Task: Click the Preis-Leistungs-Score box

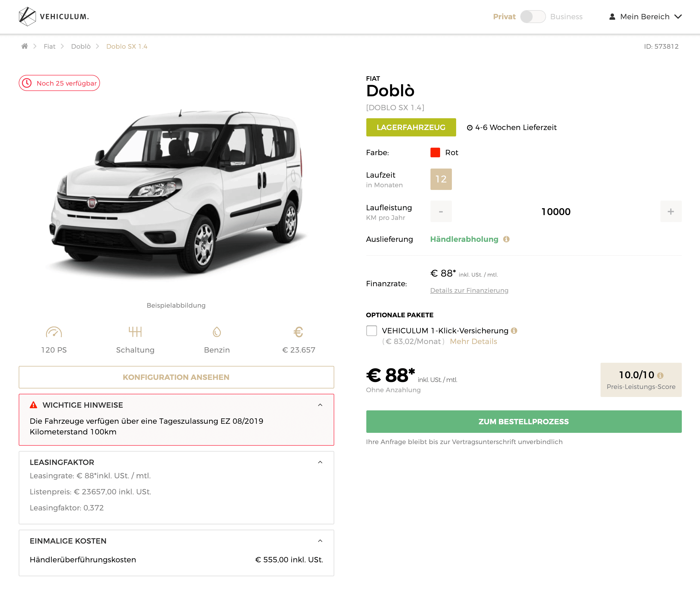Action: pos(641,380)
